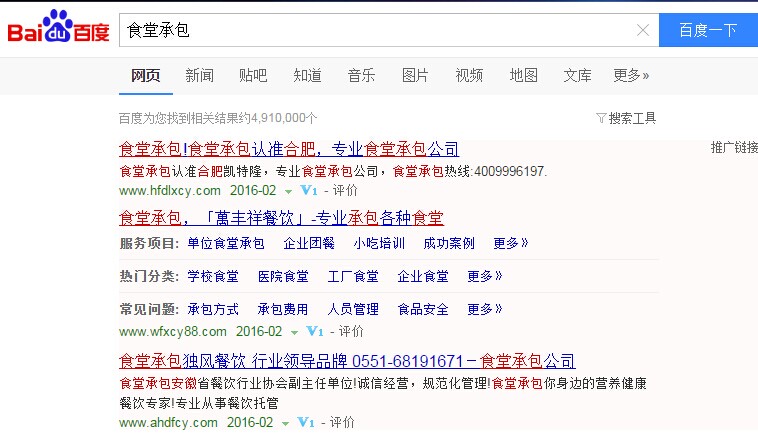This screenshot has width=758, height=444.
Task: Click V1 badge next to www.ahdfcy.com
Action: coord(306,422)
